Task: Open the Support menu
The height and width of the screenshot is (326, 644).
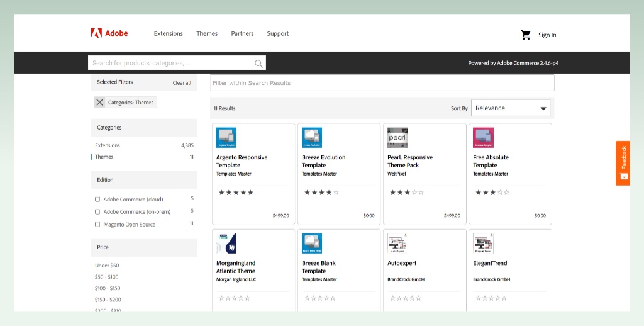Action: click(277, 34)
